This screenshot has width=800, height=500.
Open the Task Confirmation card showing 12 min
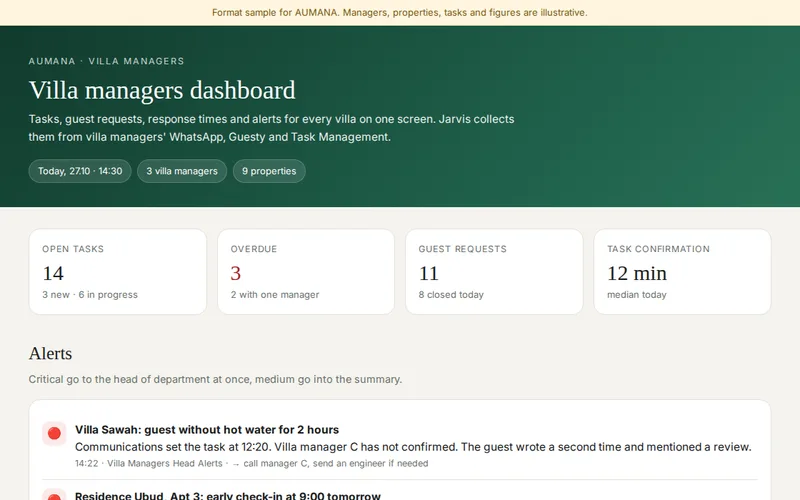tap(682, 271)
